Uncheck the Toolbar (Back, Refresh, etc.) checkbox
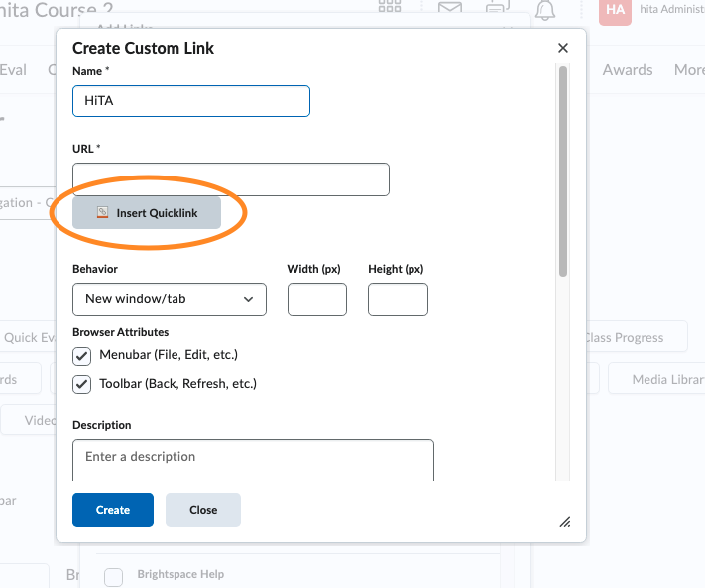Screen dimensions: 705x588 point(82,385)
